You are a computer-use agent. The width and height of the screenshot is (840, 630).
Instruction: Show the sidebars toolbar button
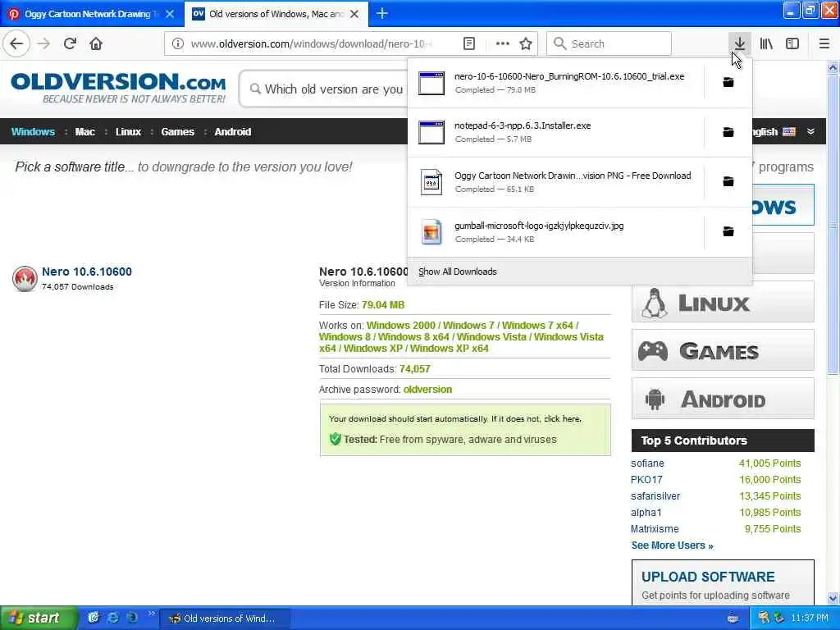(792, 43)
